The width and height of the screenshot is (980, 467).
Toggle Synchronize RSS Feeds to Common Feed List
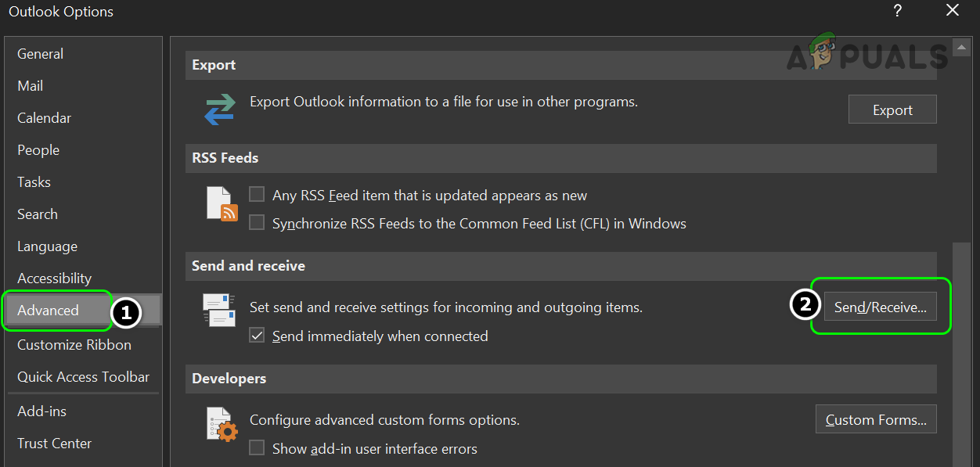pyautogui.click(x=257, y=223)
